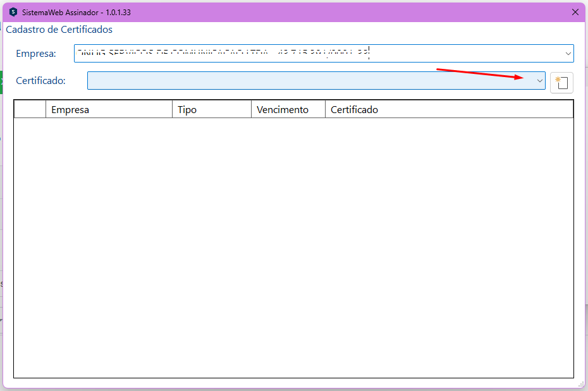
Task: Click the Cadastro de Certificados heading
Action: 59,30
